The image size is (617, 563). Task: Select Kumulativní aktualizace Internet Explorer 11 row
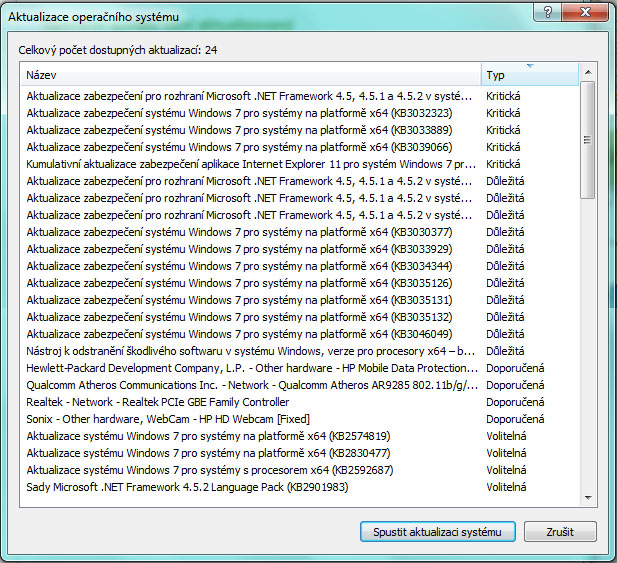click(x=300, y=164)
